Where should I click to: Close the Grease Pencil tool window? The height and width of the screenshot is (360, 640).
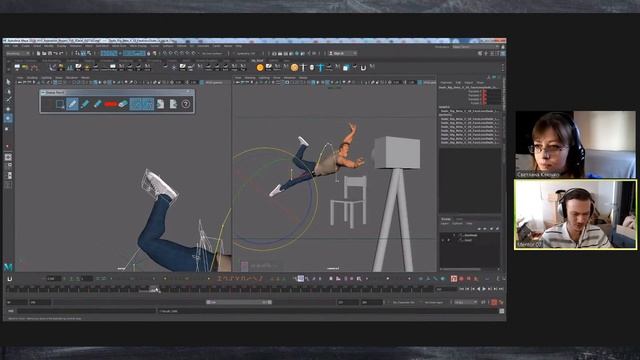[188, 92]
